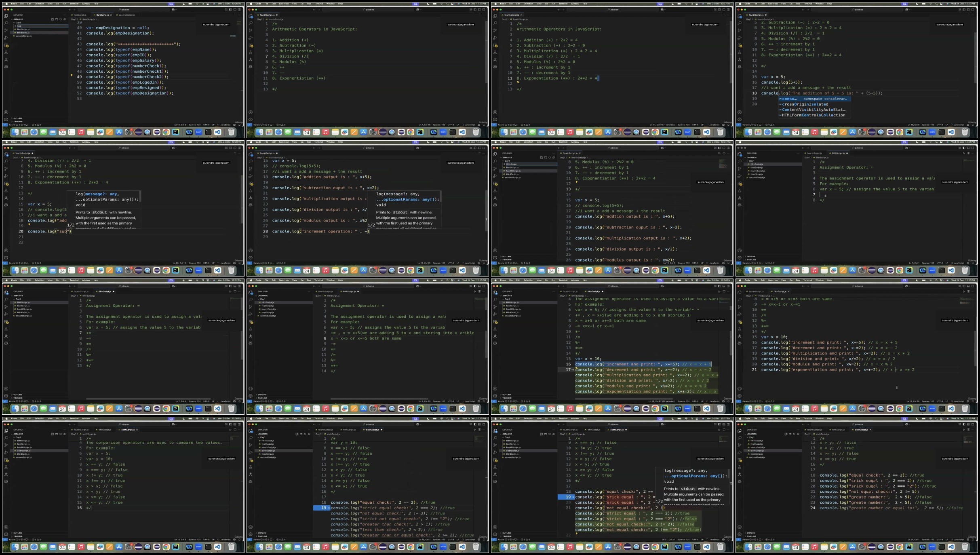Image resolution: width=980 pixels, height=555 pixels.
Task: Click New File icon in thirdScrip.js window's explorer
Action: (x=52, y=19)
